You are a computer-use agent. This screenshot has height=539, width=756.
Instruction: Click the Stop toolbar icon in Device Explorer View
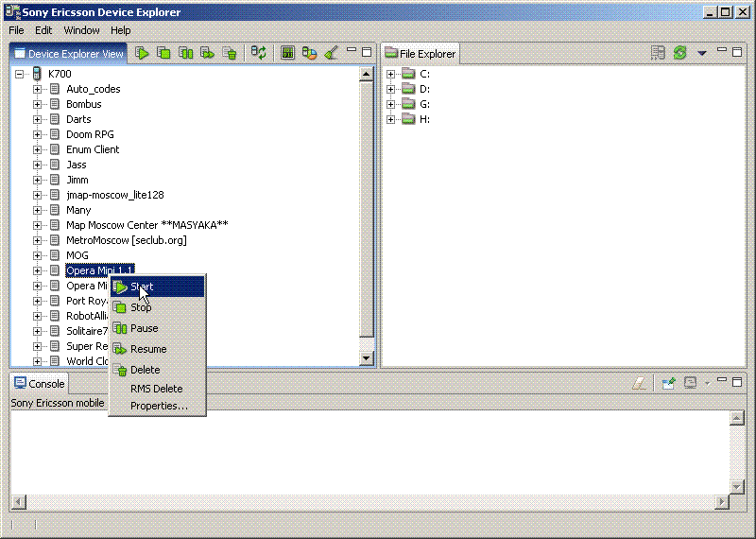(x=163, y=53)
